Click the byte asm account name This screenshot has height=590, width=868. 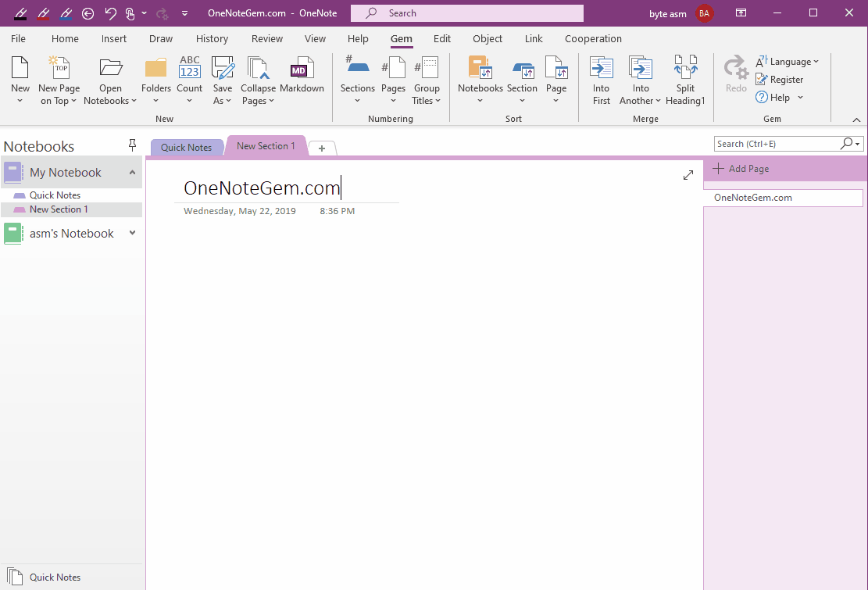668,14
